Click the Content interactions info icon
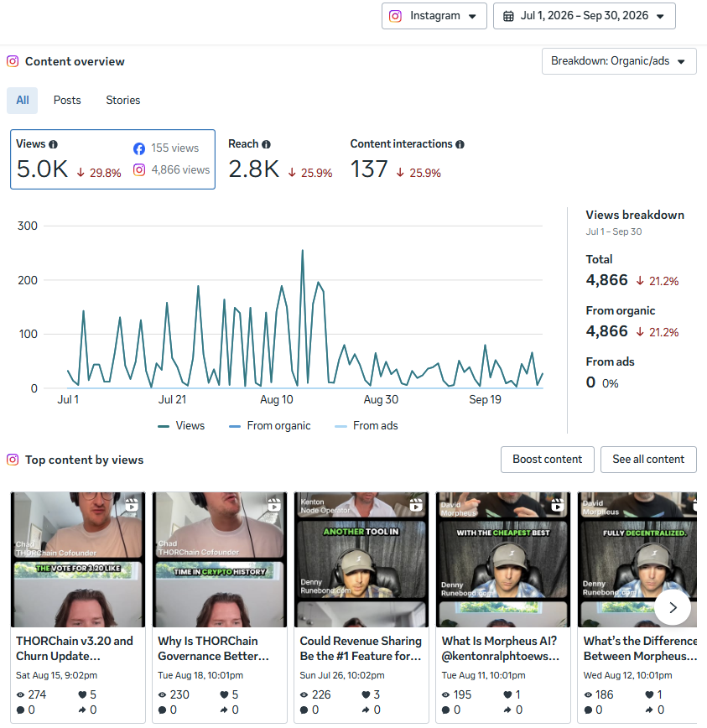The image size is (707, 728). point(460,144)
